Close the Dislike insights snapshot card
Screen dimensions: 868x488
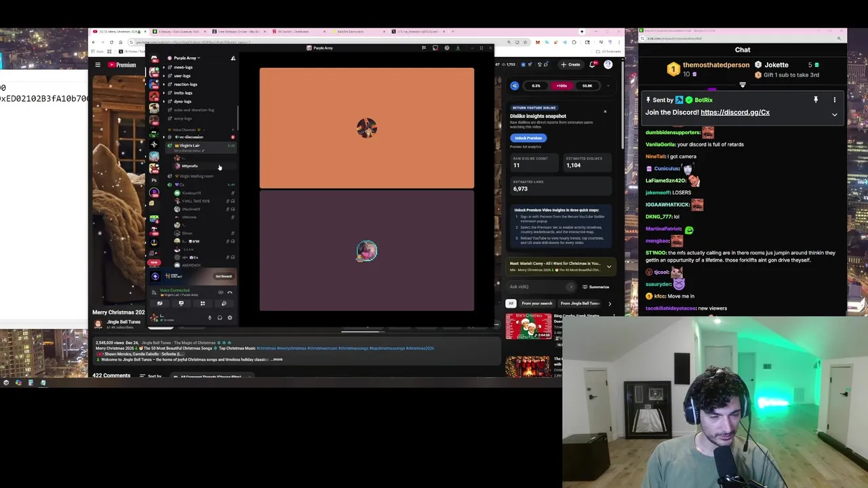[x=605, y=112]
